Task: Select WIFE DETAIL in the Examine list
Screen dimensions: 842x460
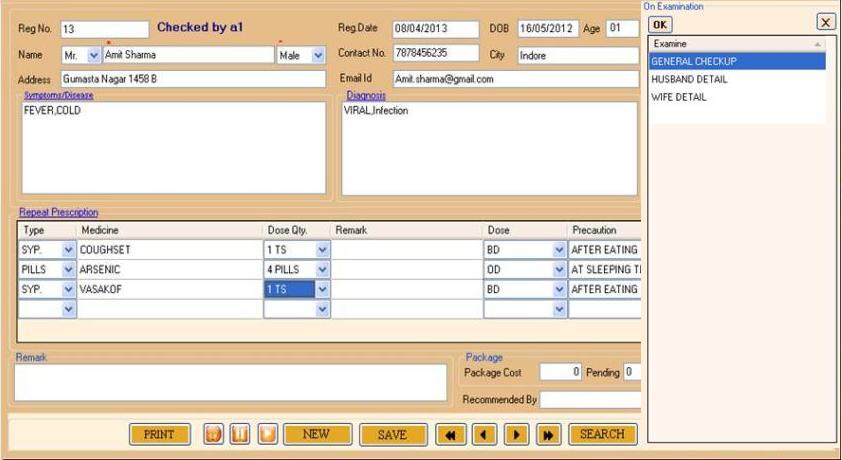Action: click(x=737, y=97)
